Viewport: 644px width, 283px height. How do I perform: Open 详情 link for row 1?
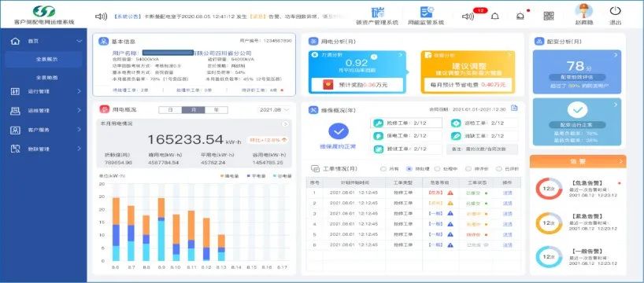(x=508, y=193)
